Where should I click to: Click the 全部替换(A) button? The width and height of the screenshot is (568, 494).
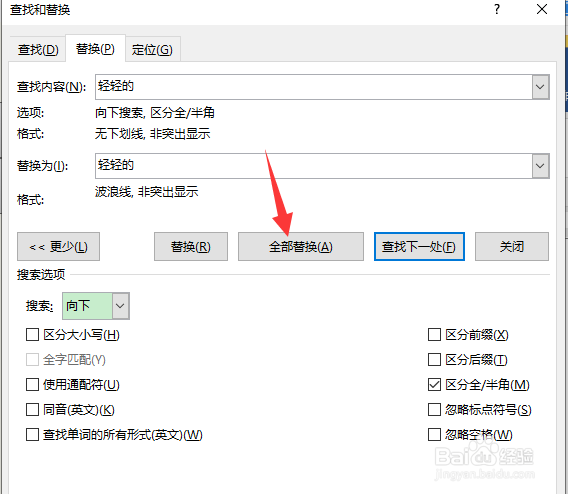301,247
